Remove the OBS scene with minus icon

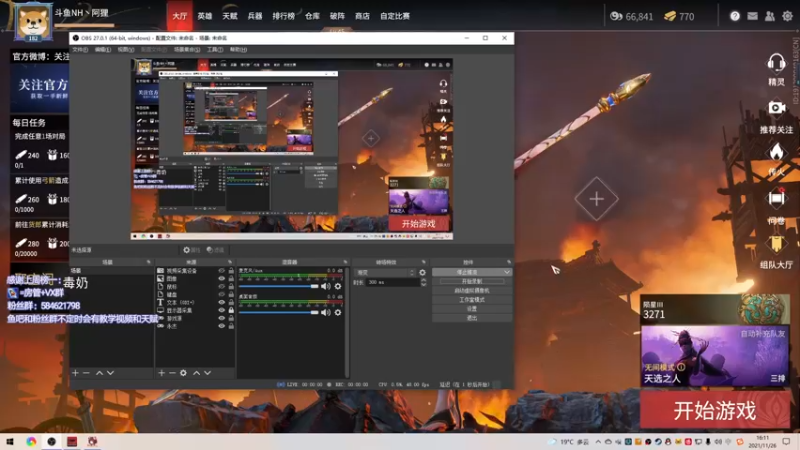click(86, 373)
